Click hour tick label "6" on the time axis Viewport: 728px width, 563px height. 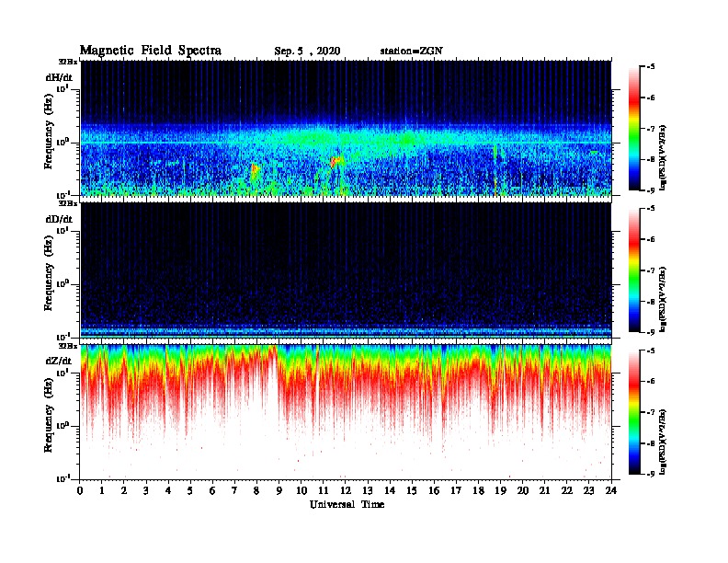pos(212,491)
